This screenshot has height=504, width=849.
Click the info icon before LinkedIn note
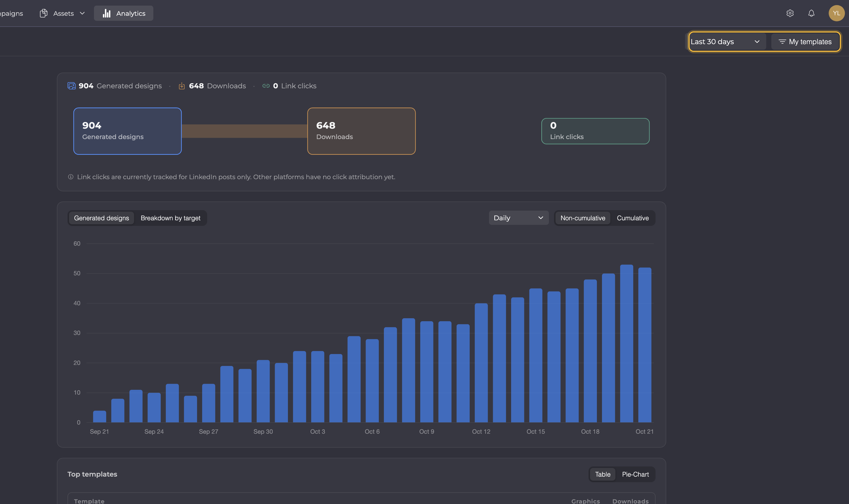point(71,177)
